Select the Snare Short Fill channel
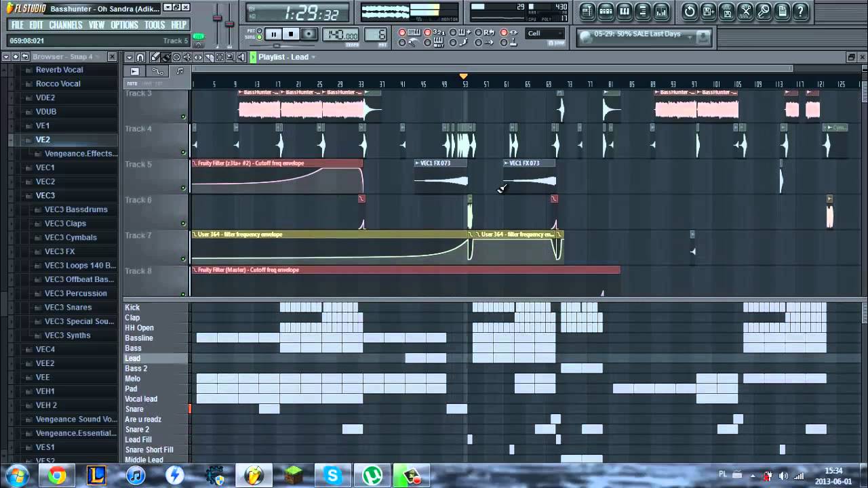Viewport: 868px width, 488px height. (149, 450)
